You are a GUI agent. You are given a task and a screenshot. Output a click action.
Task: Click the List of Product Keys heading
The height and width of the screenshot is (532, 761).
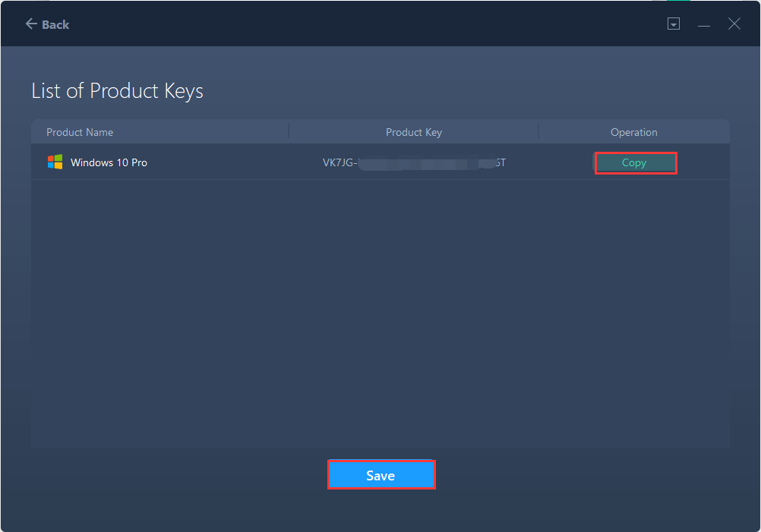click(x=117, y=92)
